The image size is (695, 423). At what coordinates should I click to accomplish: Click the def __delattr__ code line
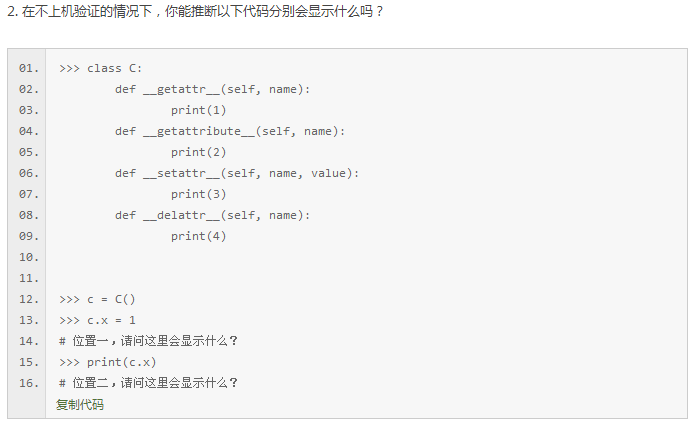click(x=212, y=215)
